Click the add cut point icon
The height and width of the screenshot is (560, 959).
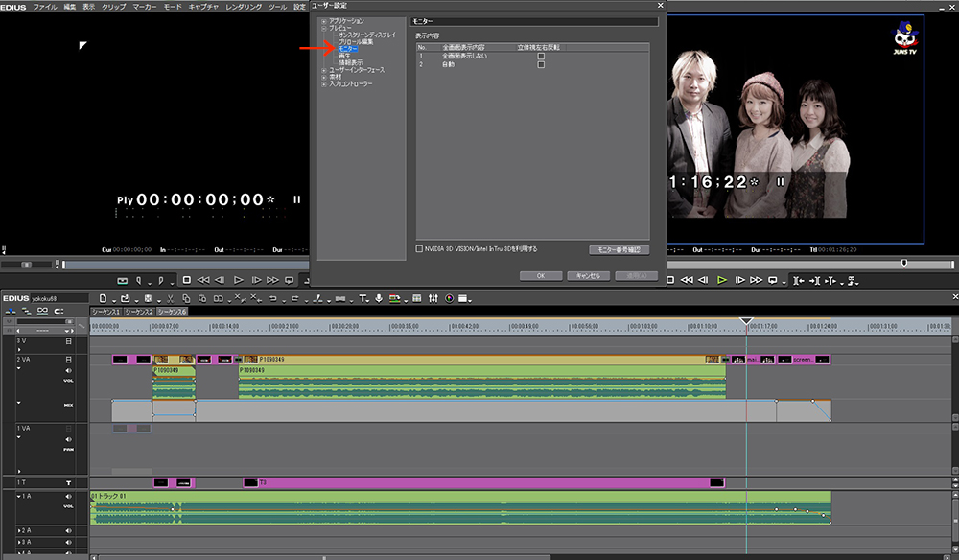coord(317,298)
